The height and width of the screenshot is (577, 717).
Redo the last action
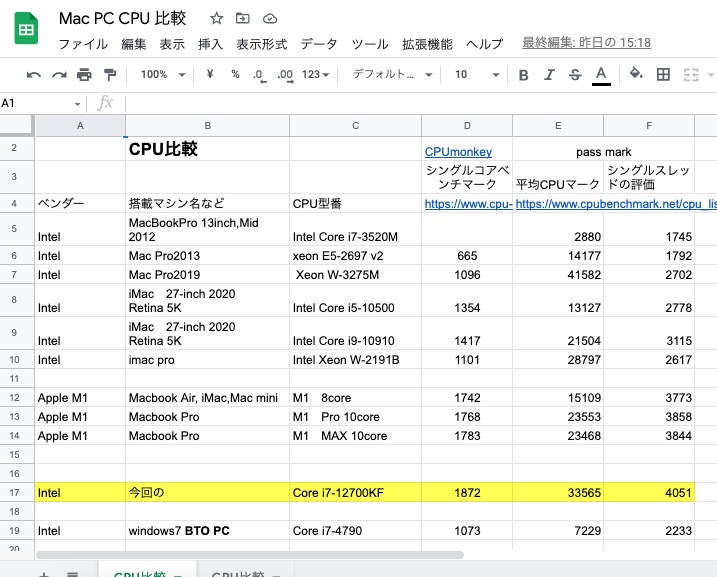pyautogui.click(x=59, y=75)
